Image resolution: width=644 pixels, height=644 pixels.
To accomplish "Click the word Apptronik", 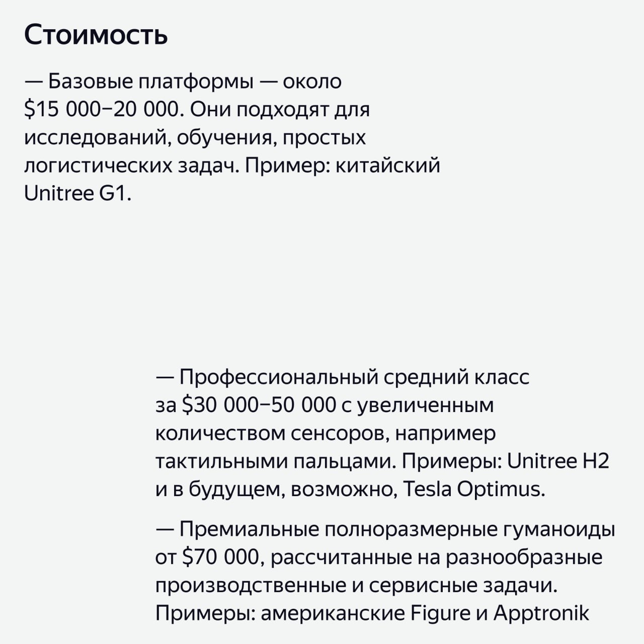I will pos(541,613).
